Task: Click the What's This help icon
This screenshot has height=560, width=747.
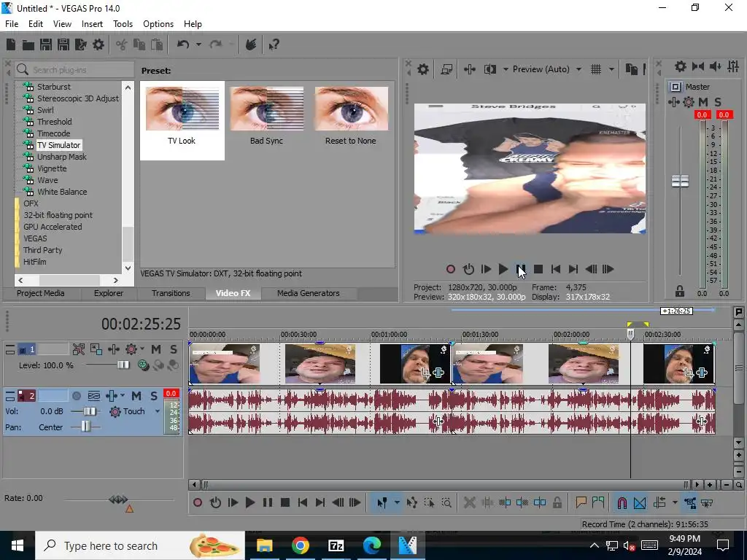Action: (274, 44)
